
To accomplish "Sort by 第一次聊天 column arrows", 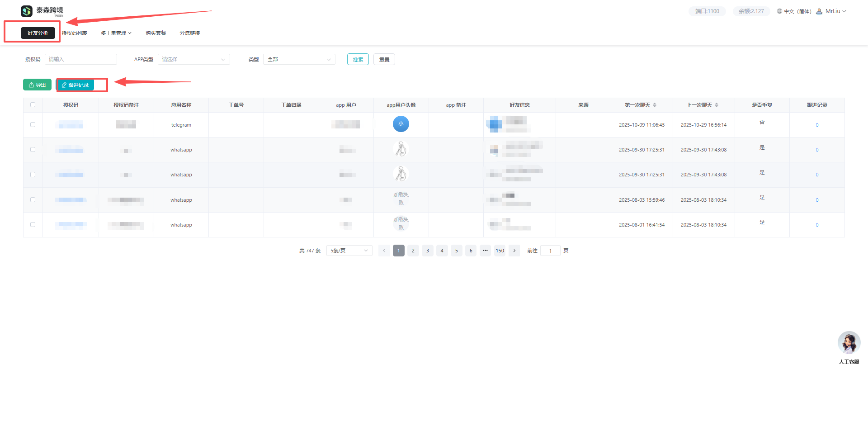I will point(655,105).
